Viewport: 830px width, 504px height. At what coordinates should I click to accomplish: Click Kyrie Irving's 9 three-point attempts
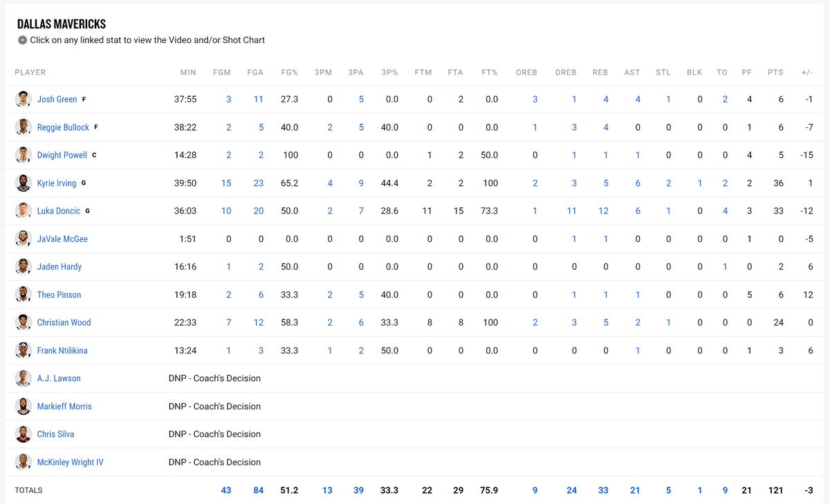tap(361, 183)
